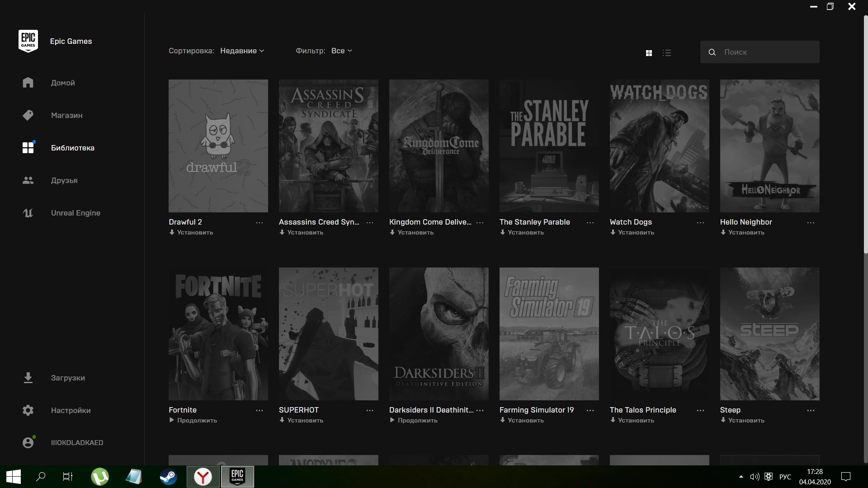Click Установить under Assassins Creed Syndicate
The width and height of the screenshot is (868, 488).
pos(302,232)
